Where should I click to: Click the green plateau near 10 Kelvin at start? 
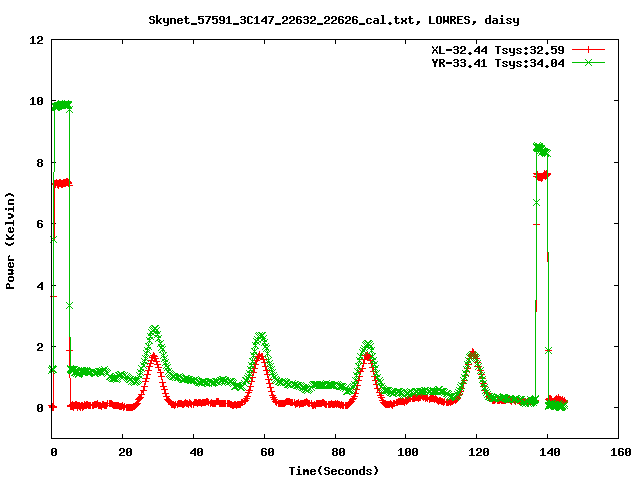coord(61,104)
